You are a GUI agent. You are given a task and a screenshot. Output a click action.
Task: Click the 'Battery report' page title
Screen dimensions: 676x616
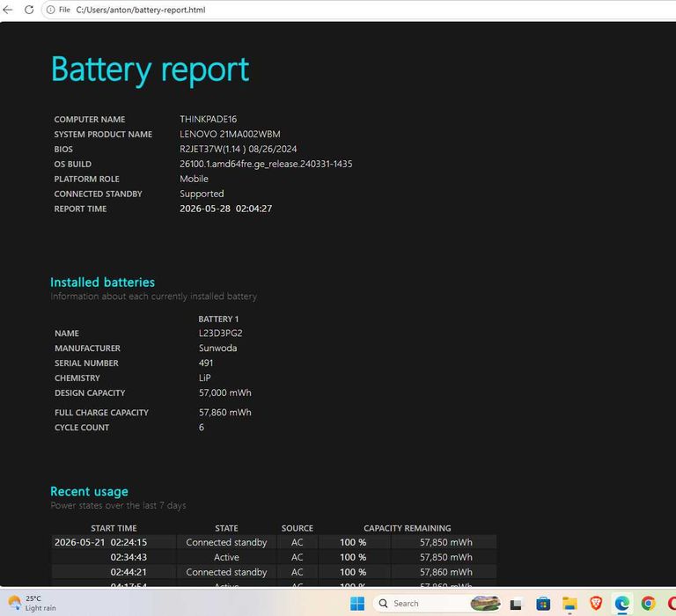pos(150,70)
